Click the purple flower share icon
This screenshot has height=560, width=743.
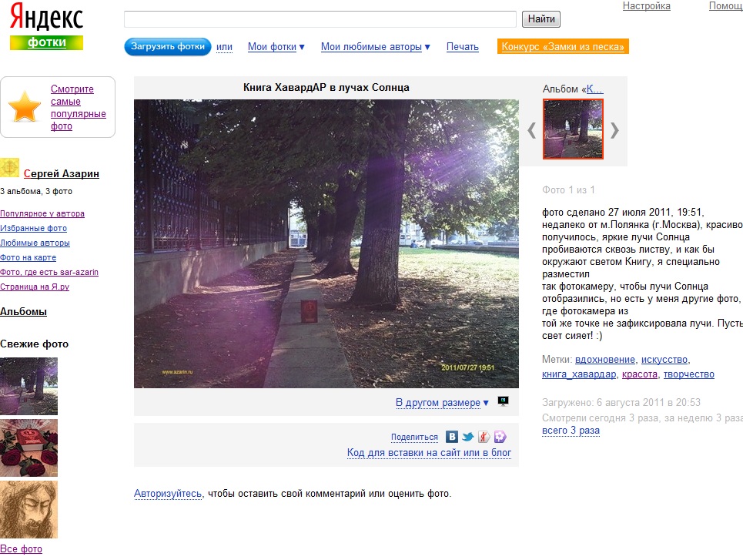(500, 437)
